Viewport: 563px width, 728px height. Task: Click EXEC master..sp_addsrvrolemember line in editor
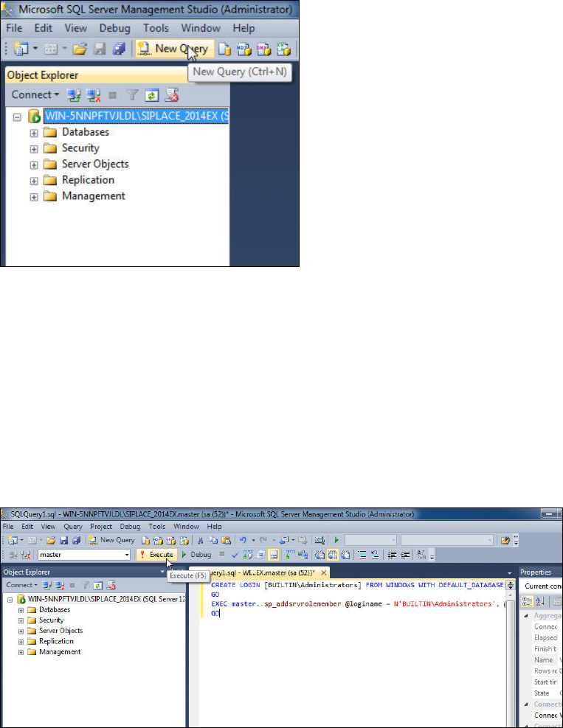(x=358, y=604)
